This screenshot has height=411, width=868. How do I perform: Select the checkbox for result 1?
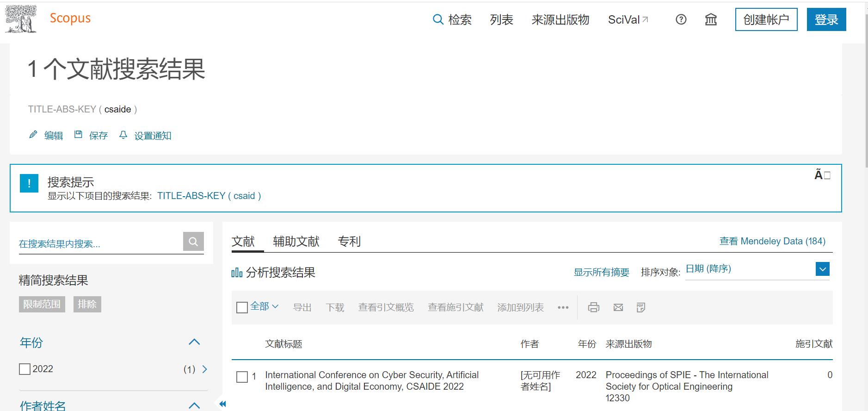[242, 377]
